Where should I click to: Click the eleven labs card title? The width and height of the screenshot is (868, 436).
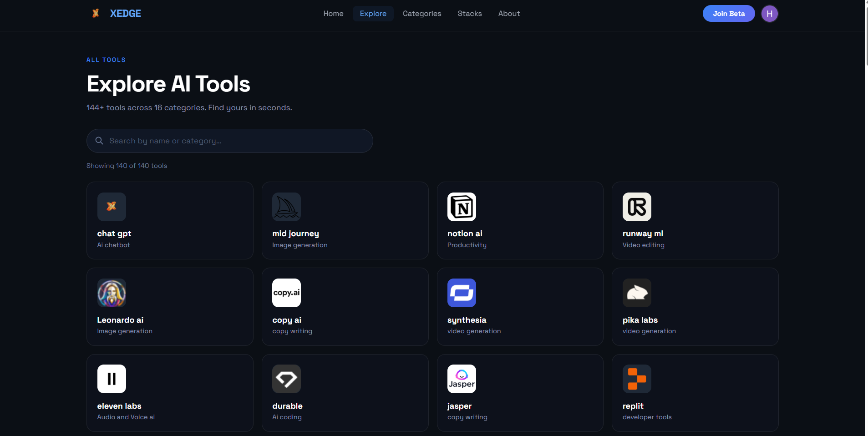pos(119,406)
